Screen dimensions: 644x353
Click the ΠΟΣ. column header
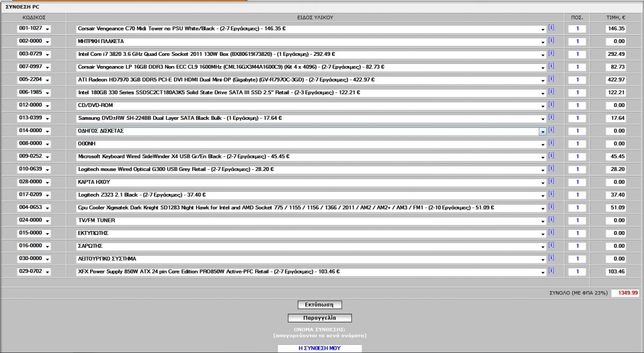pyautogui.click(x=577, y=18)
